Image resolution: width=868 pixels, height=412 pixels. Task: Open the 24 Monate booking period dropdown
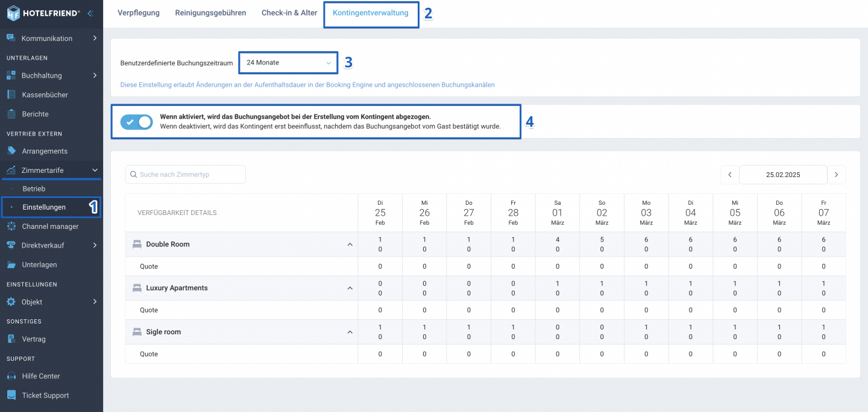(x=288, y=63)
